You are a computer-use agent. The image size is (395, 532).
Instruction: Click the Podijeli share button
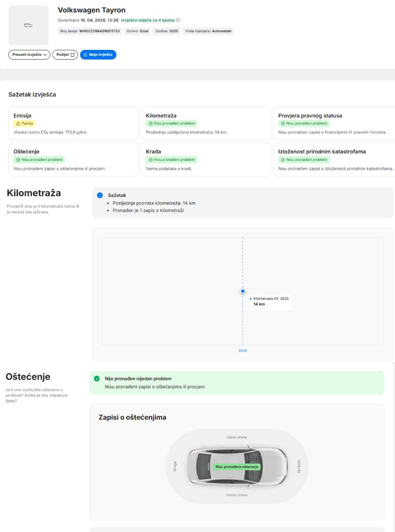click(x=65, y=55)
